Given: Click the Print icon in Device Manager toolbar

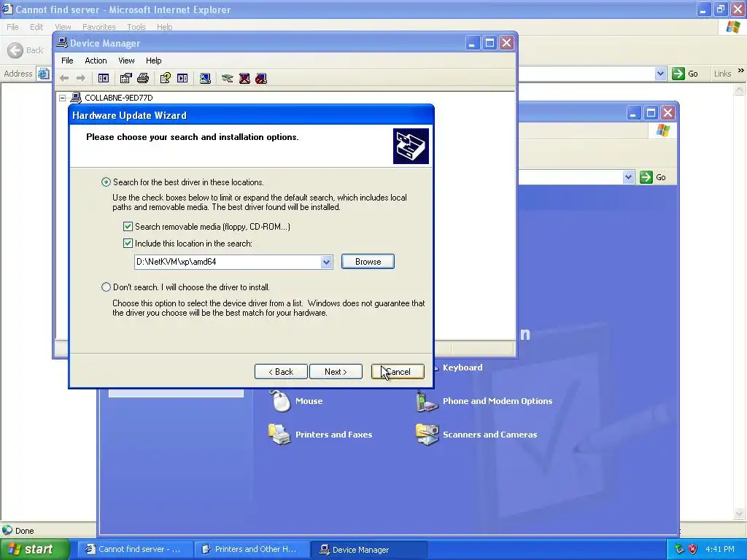Looking at the screenshot, I should click(143, 78).
